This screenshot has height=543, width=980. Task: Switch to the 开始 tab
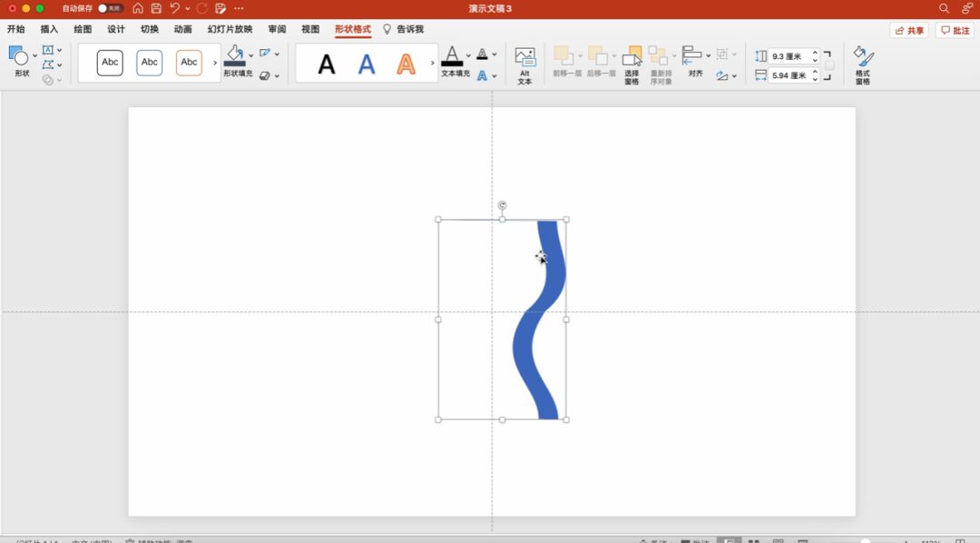[x=16, y=29]
